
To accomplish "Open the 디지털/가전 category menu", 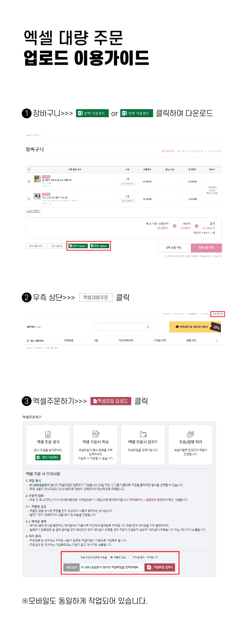I will pyautogui.click(x=160, y=341).
